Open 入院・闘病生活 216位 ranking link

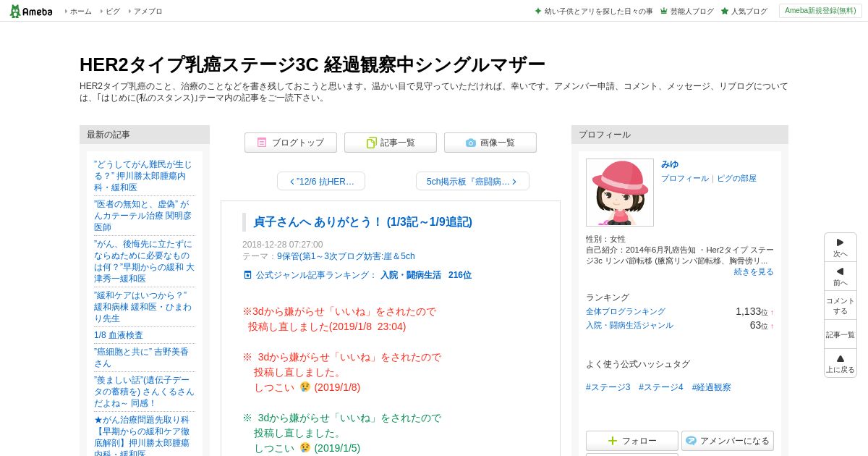(x=426, y=275)
